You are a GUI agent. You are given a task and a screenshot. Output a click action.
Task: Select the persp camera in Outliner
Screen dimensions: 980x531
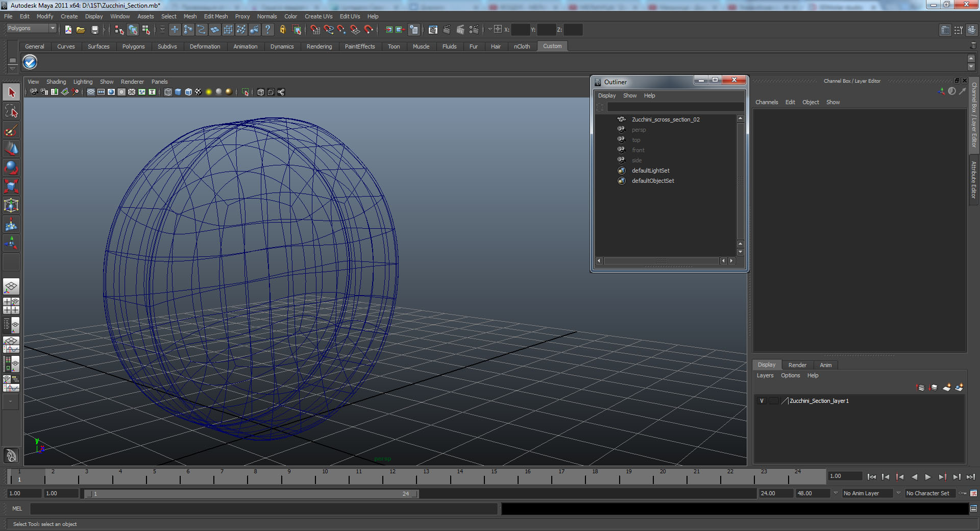(639, 130)
